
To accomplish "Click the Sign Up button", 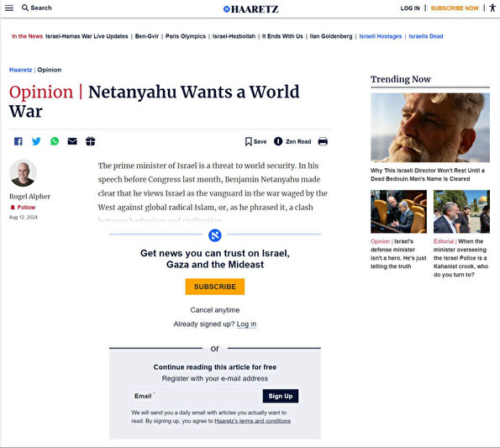I will tap(281, 396).
